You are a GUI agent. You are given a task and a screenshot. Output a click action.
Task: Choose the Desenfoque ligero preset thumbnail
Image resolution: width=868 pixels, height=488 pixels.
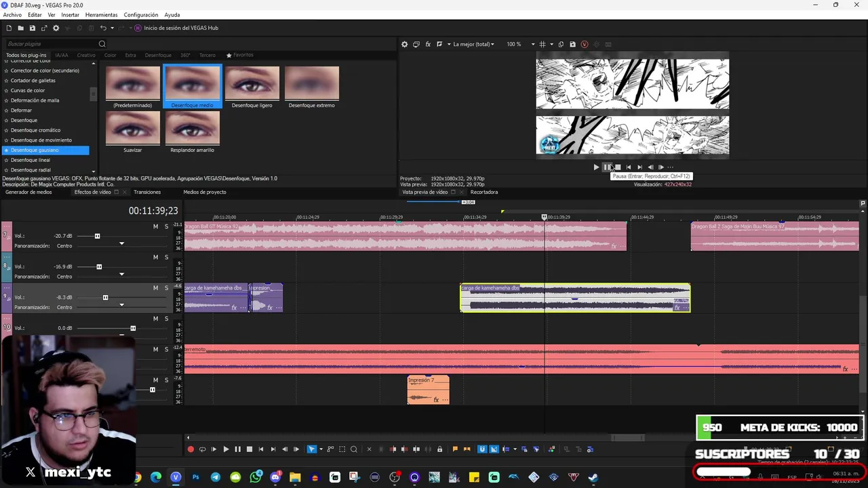click(252, 83)
